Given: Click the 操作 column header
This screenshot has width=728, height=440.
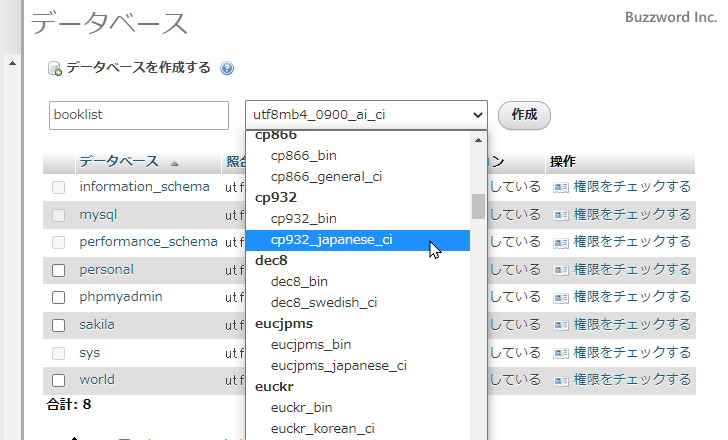Looking at the screenshot, I should point(562,162).
